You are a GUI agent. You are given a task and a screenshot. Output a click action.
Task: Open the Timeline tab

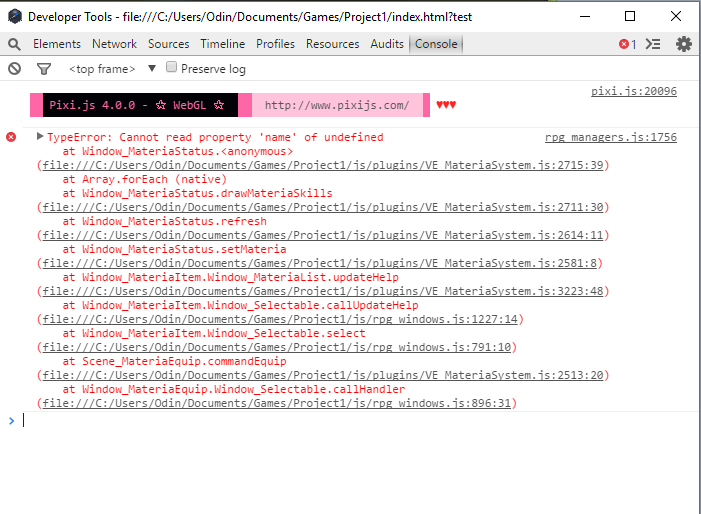tap(223, 44)
